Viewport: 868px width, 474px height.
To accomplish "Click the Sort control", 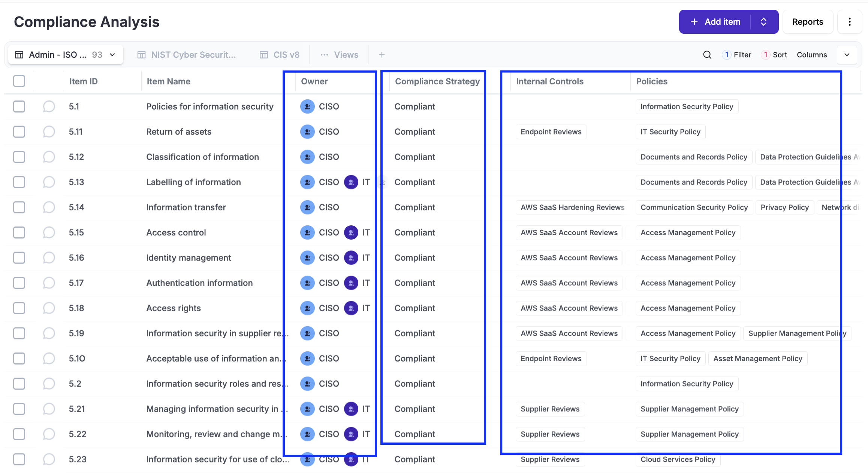I will tap(774, 55).
